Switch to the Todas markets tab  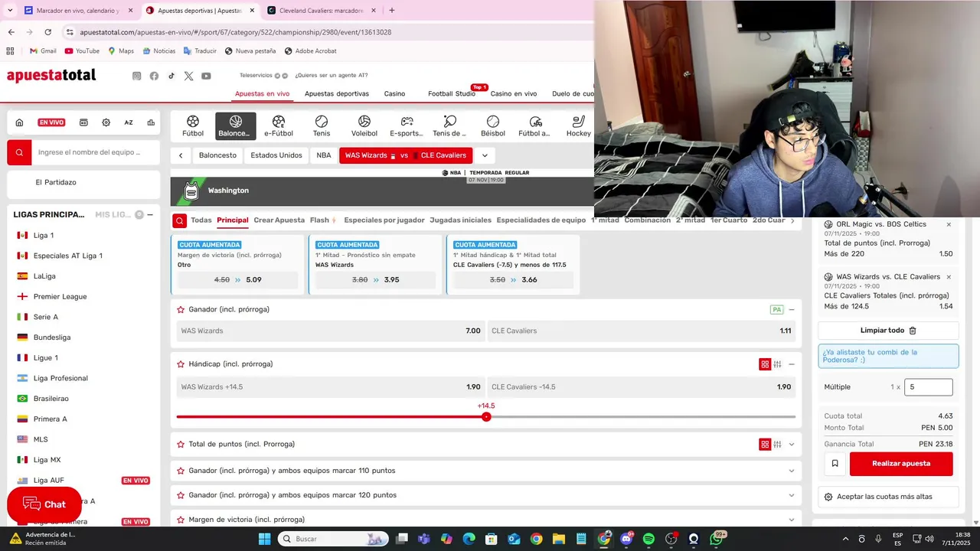tap(201, 220)
